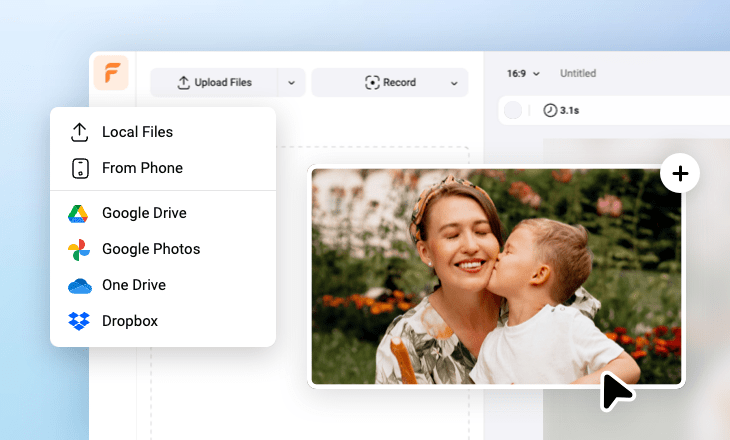This screenshot has width=730, height=440.
Task: Click the Upload Files button
Action: [214, 82]
